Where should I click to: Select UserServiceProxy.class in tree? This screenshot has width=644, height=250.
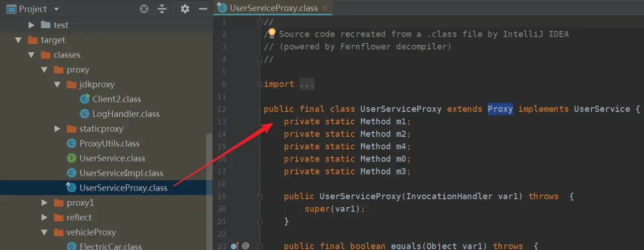click(123, 188)
